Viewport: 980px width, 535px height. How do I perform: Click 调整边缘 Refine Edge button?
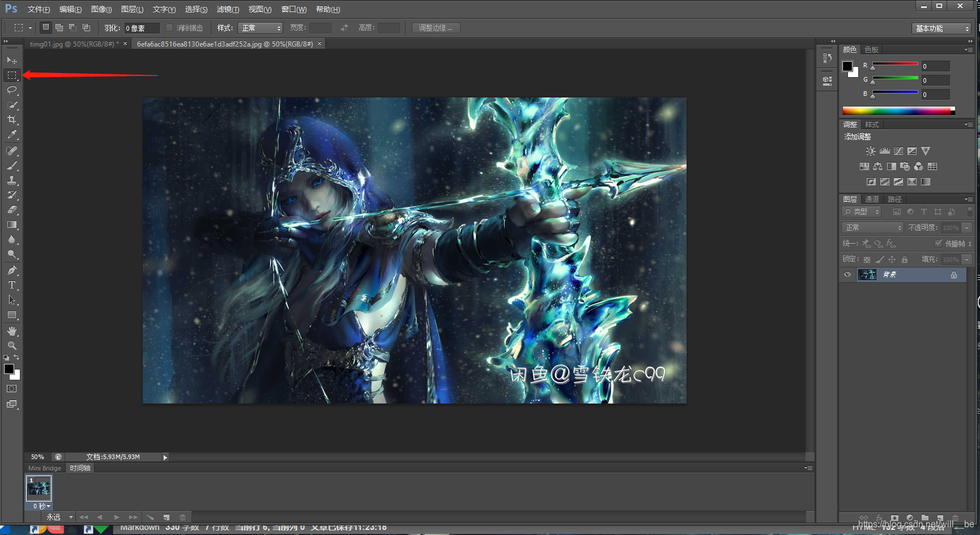point(436,28)
